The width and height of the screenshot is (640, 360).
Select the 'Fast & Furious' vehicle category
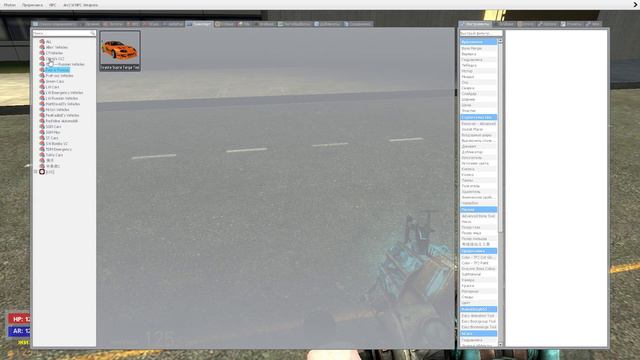(57, 70)
